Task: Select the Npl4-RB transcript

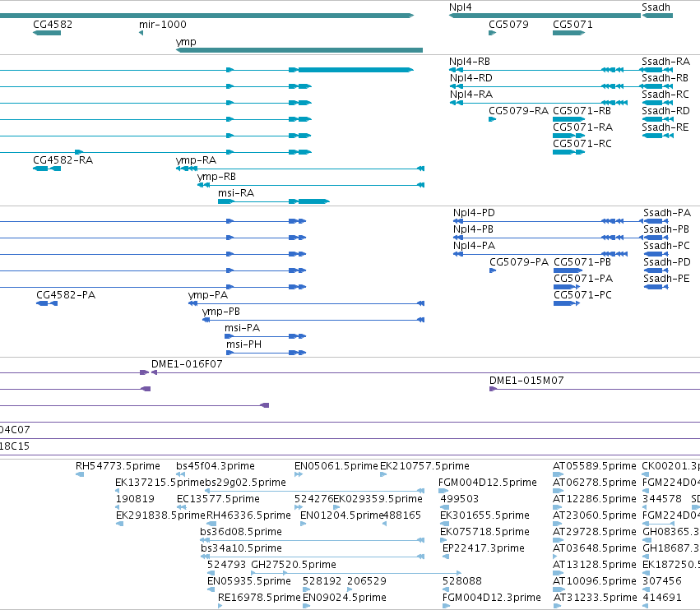Action: 545,70
